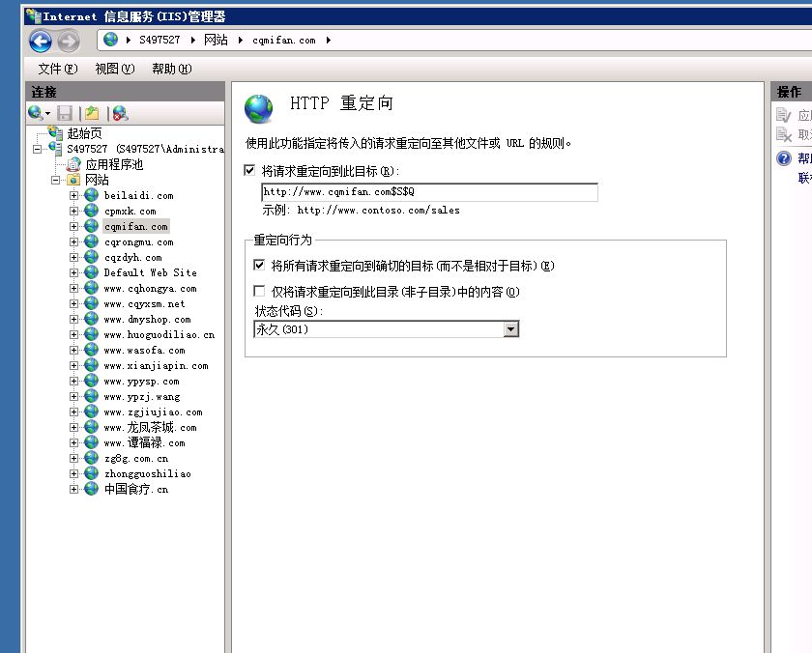Click the Forward navigation arrow button
This screenshot has width=812, height=653.
(68, 41)
